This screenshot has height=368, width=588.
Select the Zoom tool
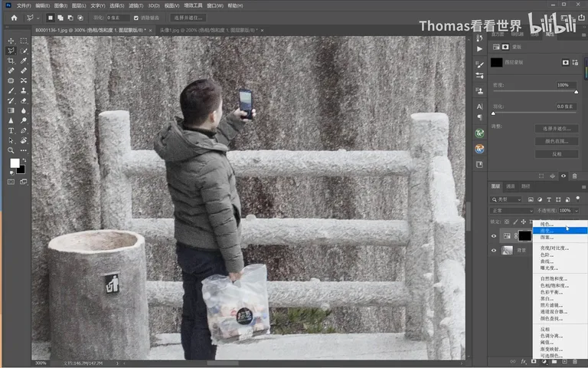(11, 150)
